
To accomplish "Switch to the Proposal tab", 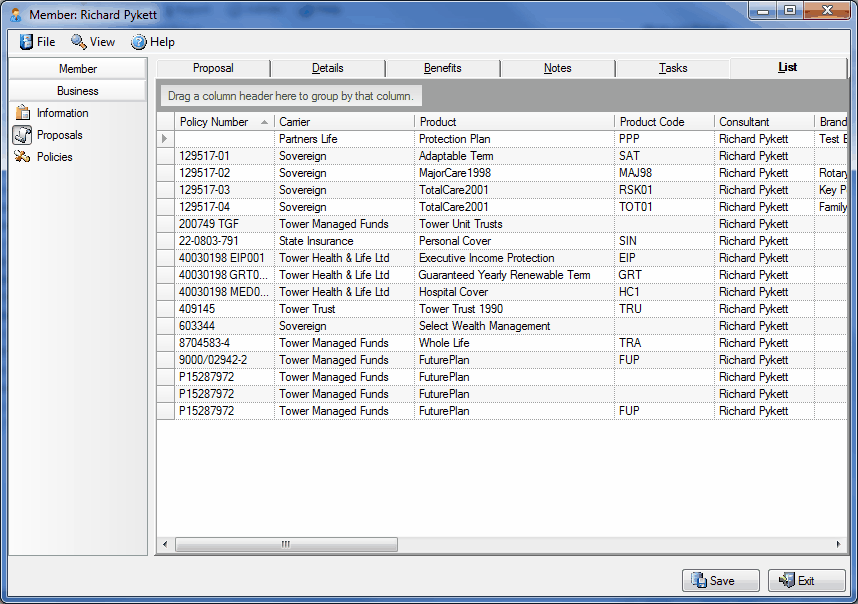I will (x=213, y=68).
